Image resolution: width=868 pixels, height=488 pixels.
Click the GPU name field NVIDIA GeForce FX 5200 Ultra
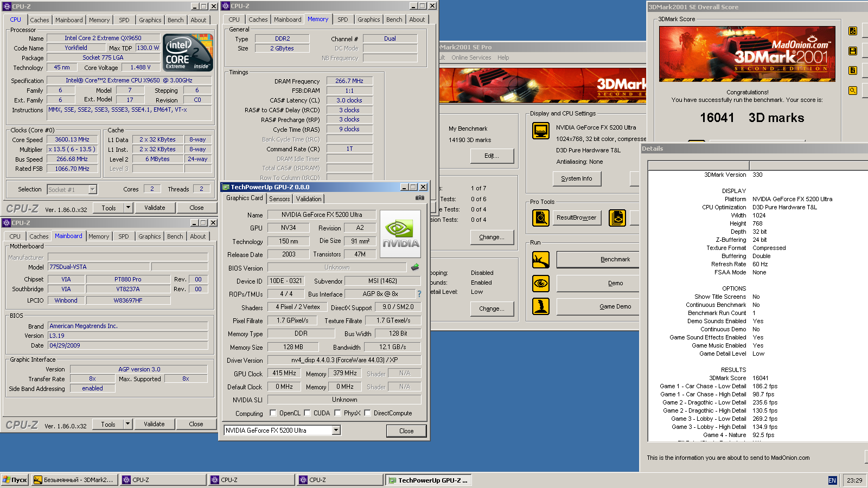pyautogui.click(x=322, y=215)
